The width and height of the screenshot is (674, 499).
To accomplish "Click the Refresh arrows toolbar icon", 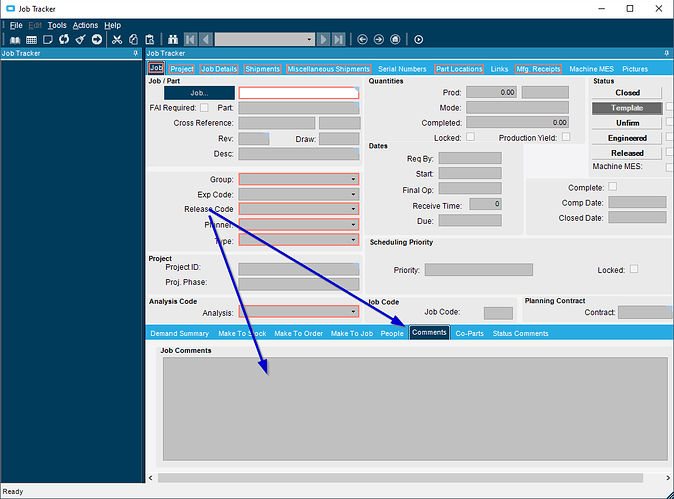I will (x=64, y=40).
